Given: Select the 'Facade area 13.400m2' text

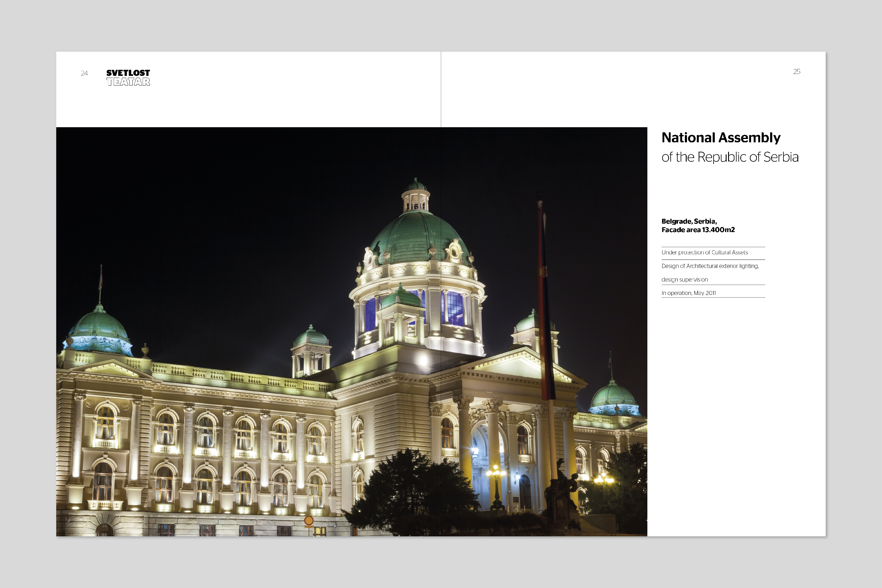Looking at the screenshot, I should [x=698, y=230].
